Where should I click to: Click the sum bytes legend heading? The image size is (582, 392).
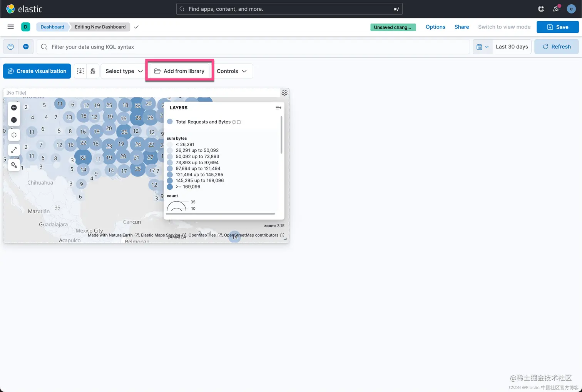point(177,138)
